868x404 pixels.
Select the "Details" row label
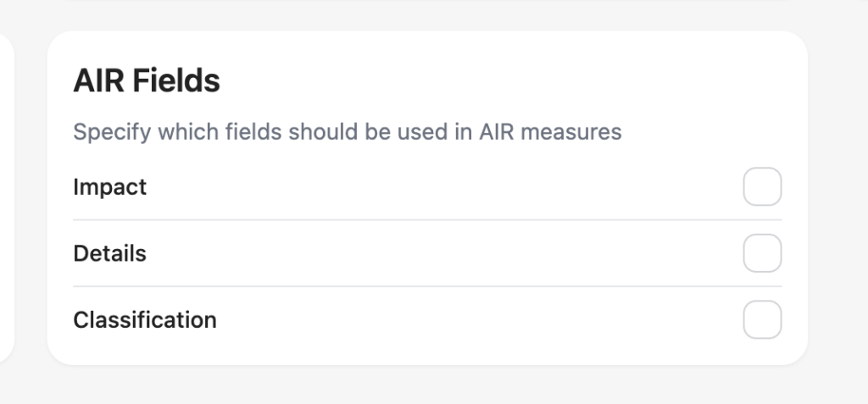pyautogui.click(x=110, y=253)
